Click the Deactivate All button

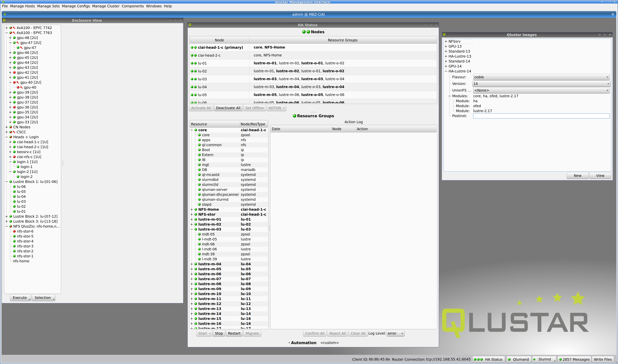click(x=228, y=108)
